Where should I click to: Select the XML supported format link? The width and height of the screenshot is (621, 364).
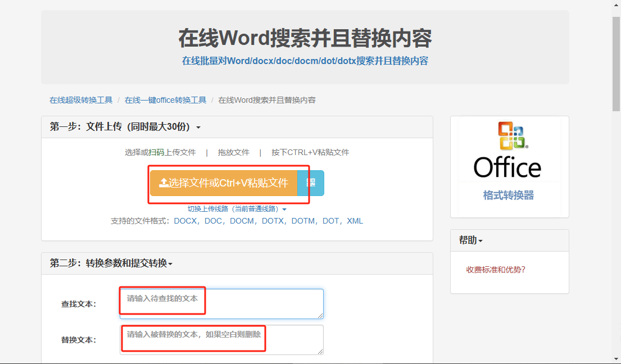(354, 221)
